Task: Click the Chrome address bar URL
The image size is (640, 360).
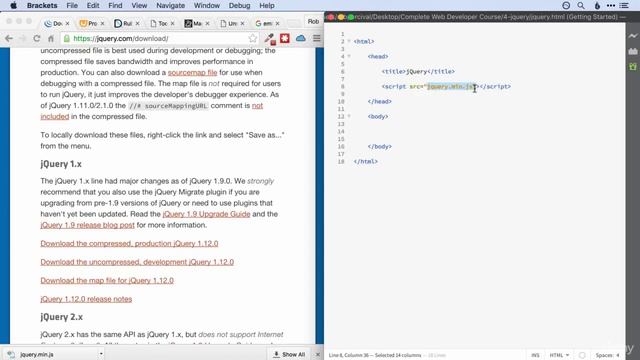Action: pyautogui.click(x=121, y=38)
